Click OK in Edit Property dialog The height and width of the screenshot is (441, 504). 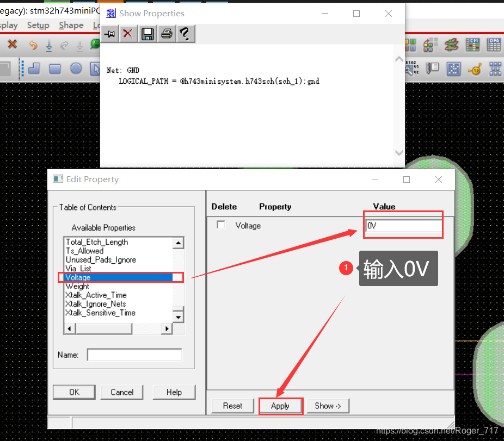(74, 392)
